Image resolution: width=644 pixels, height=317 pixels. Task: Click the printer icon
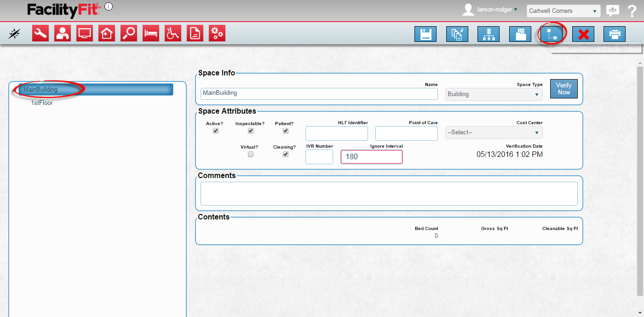pos(615,34)
